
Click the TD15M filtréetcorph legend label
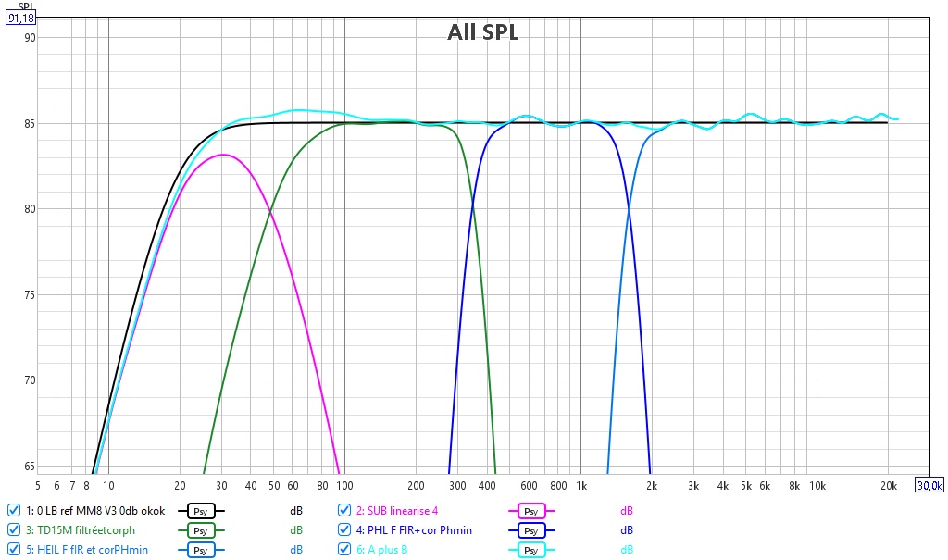tap(80, 529)
